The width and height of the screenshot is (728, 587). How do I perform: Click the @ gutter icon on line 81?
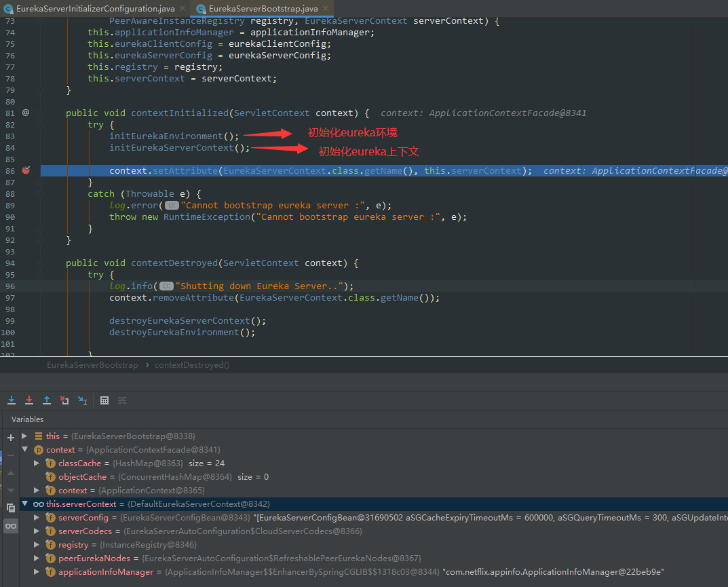coord(26,113)
